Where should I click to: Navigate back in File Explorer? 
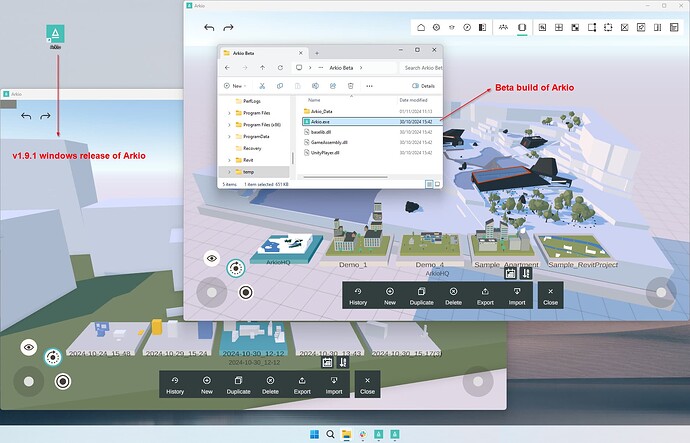click(227, 68)
